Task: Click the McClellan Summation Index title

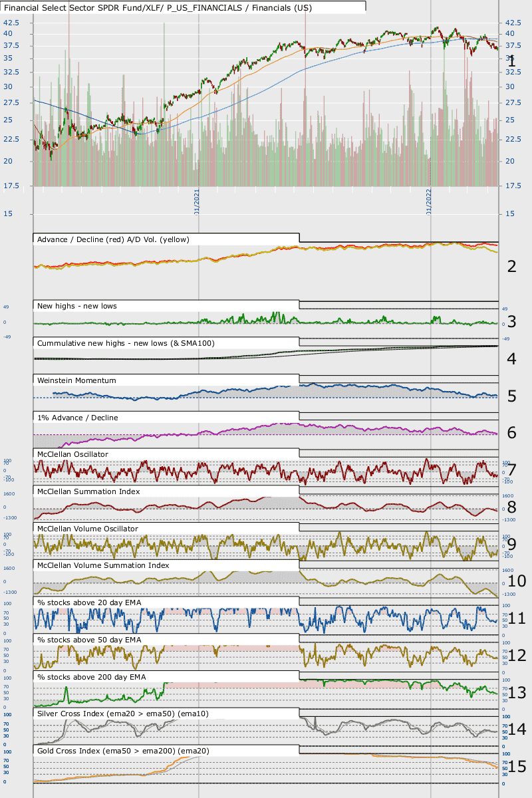Action: 89,491
